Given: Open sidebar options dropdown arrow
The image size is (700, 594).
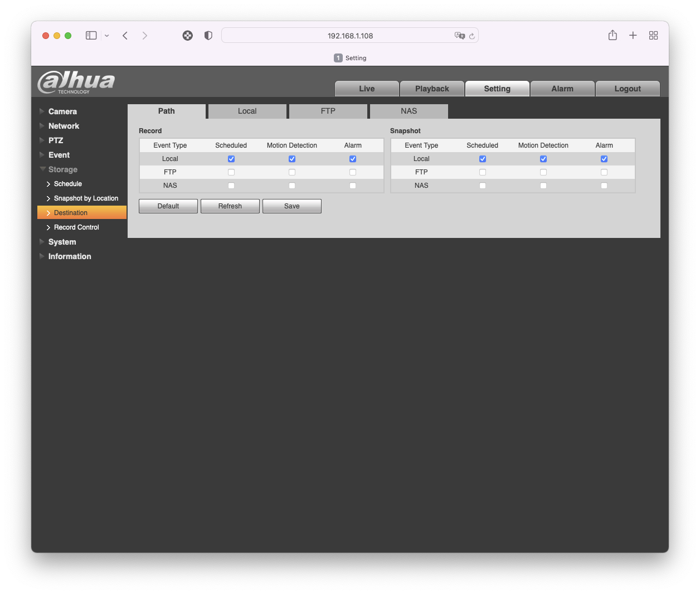Looking at the screenshot, I should [106, 36].
